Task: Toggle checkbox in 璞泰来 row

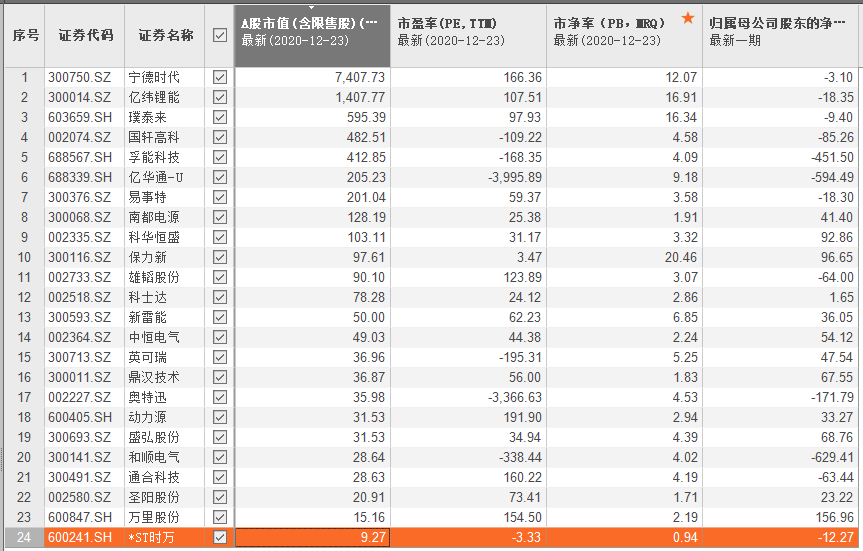Action: coord(220,117)
